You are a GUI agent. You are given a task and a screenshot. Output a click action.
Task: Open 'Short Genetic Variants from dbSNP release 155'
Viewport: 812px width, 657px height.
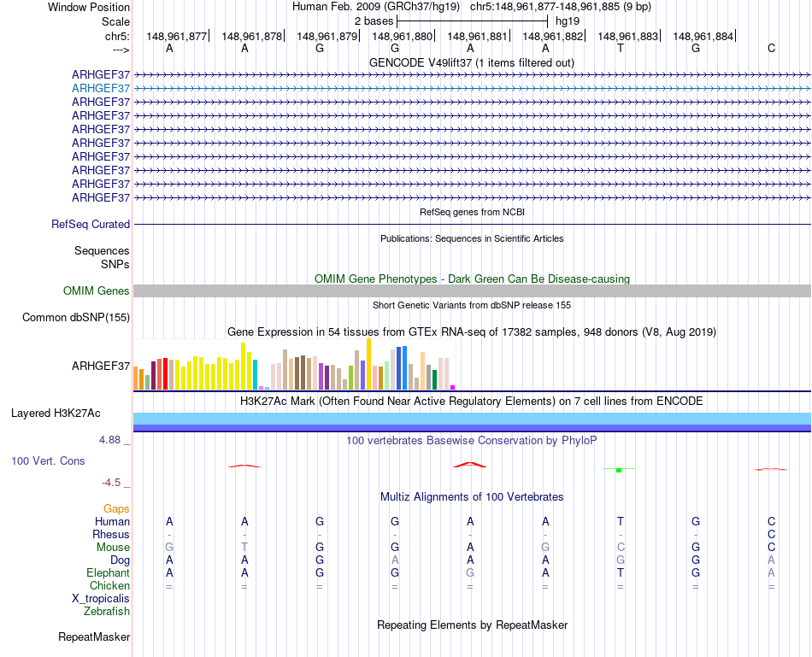tap(472, 306)
